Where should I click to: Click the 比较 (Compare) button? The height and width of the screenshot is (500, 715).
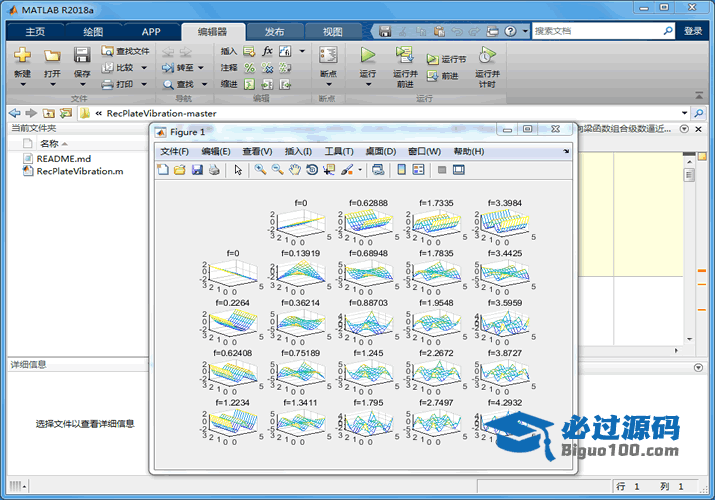coord(118,67)
